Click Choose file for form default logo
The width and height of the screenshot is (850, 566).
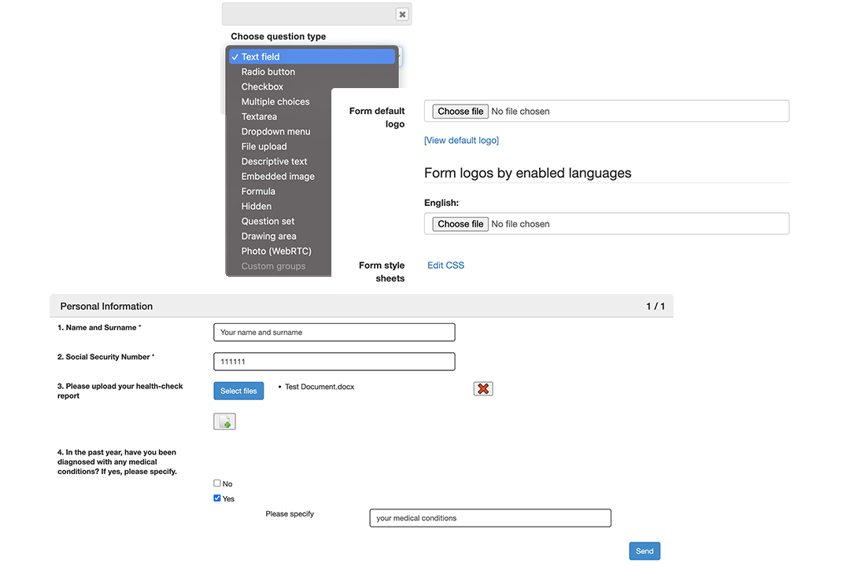[x=460, y=111]
